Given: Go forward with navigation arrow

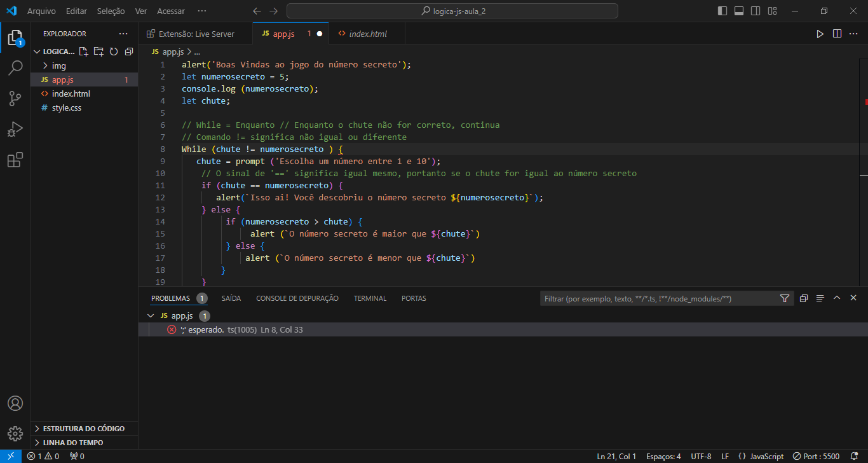Looking at the screenshot, I should (273, 11).
